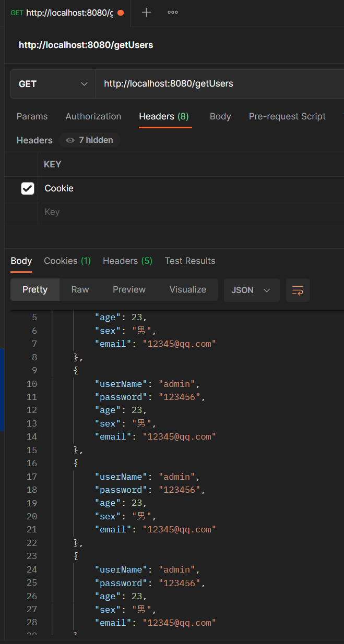
Task: Open the Test Results tab
Action: point(190,261)
